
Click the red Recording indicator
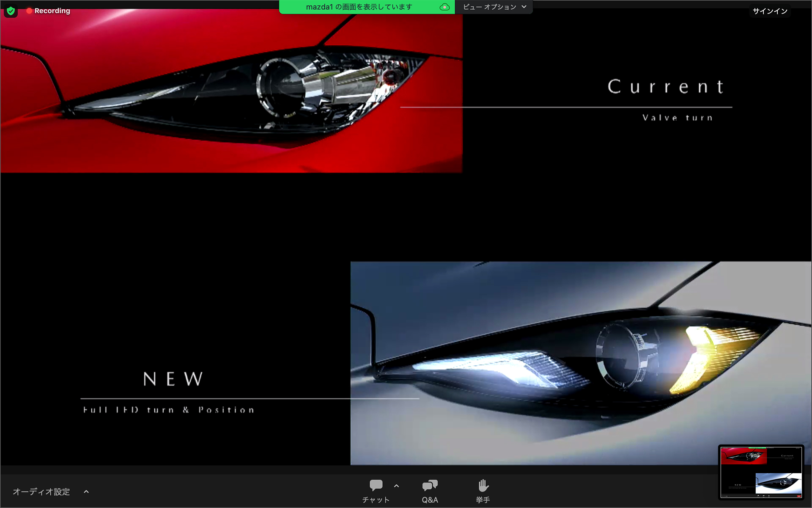[48, 11]
